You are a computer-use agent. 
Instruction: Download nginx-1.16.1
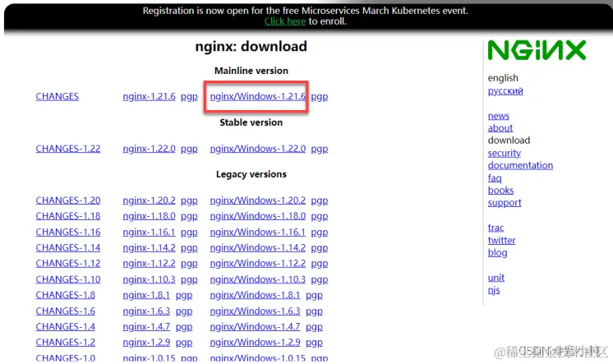149,232
